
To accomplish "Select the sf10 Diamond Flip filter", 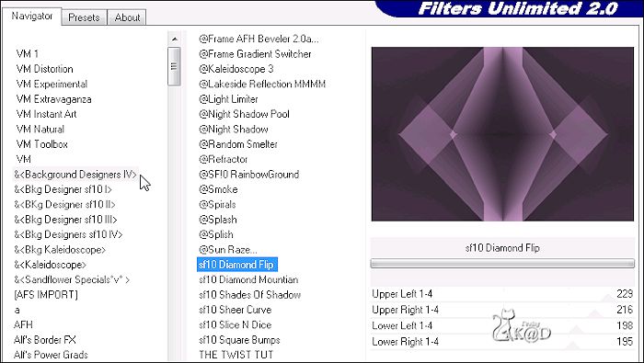I will point(237,265).
